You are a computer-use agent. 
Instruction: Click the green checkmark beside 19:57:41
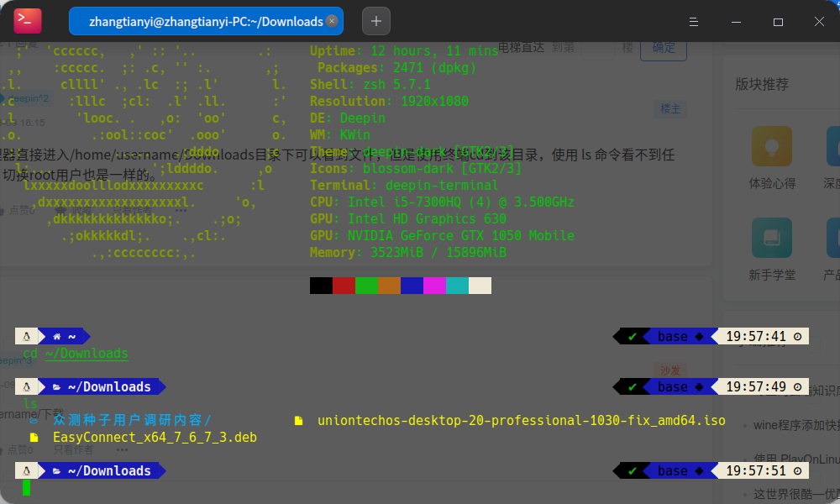pos(633,336)
